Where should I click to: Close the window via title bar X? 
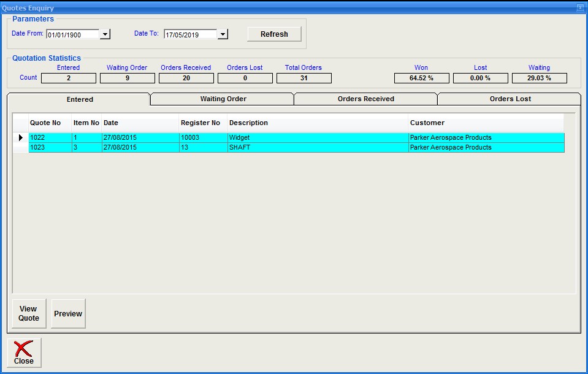580,8
